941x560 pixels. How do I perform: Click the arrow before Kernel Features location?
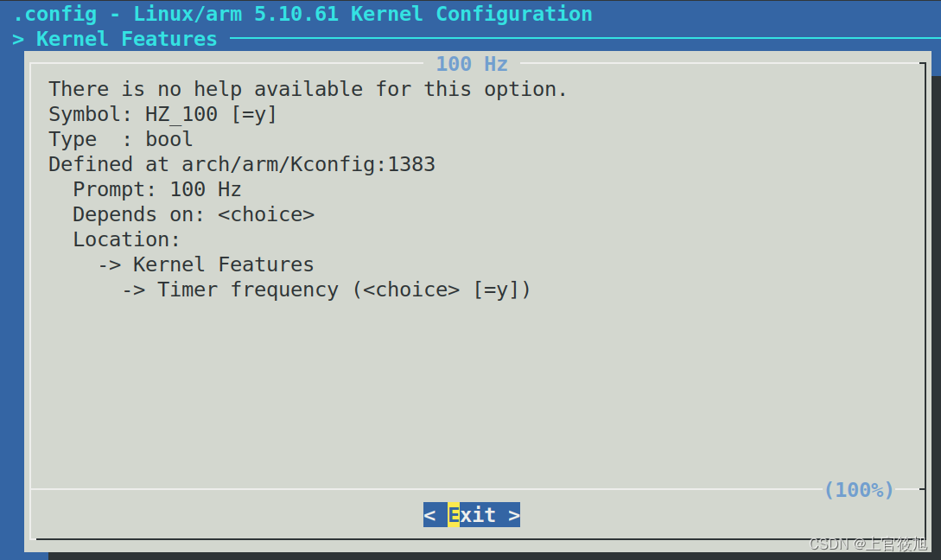pos(109,264)
